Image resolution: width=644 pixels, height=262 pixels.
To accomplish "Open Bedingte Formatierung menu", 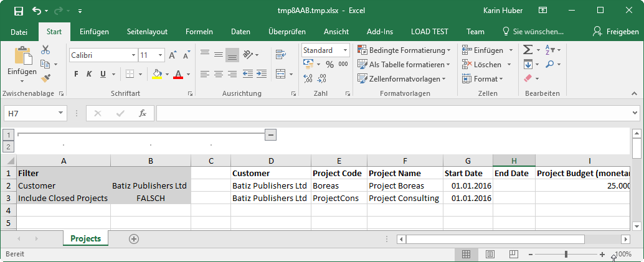I will tap(404, 50).
